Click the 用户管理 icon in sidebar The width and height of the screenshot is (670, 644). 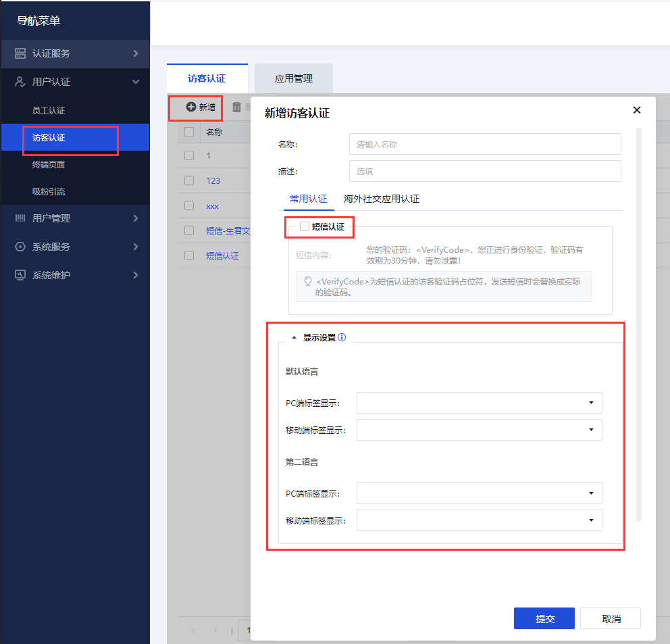[20, 218]
